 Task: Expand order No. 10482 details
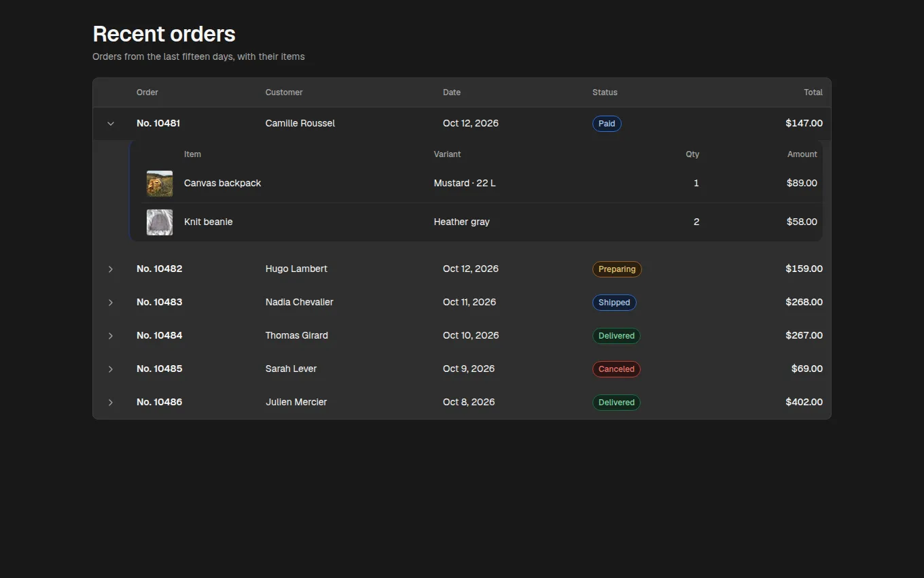pyautogui.click(x=111, y=269)
